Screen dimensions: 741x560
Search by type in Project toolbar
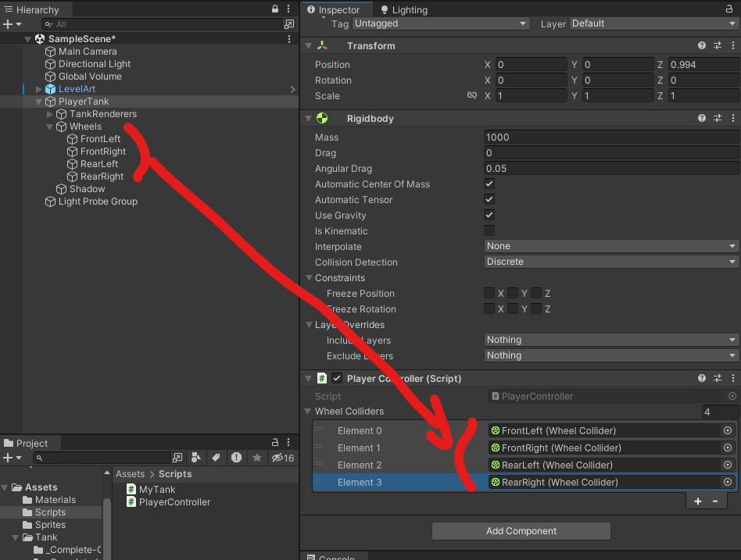(196, 458)
